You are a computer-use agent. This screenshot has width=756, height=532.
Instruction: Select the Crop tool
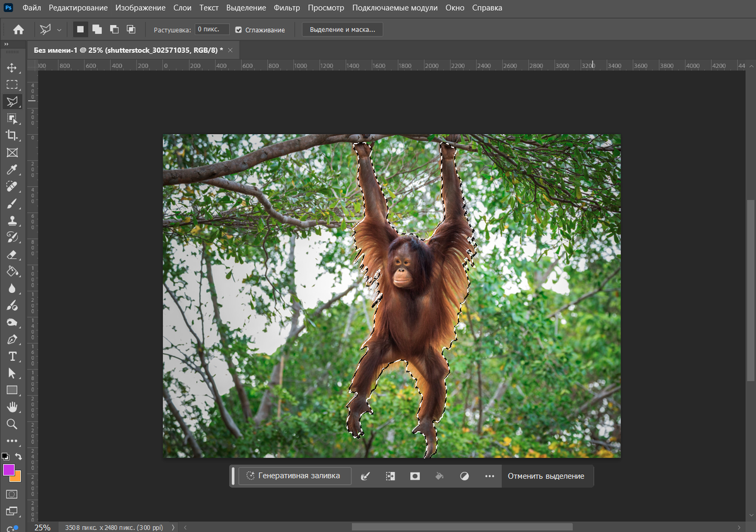[12, 135]
